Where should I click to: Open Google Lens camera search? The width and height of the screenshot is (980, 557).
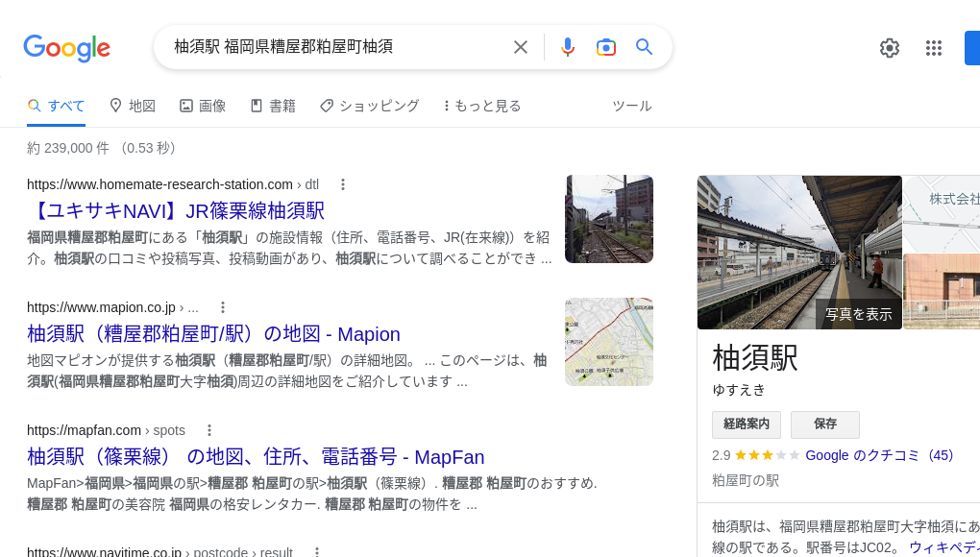coord(606,47)
